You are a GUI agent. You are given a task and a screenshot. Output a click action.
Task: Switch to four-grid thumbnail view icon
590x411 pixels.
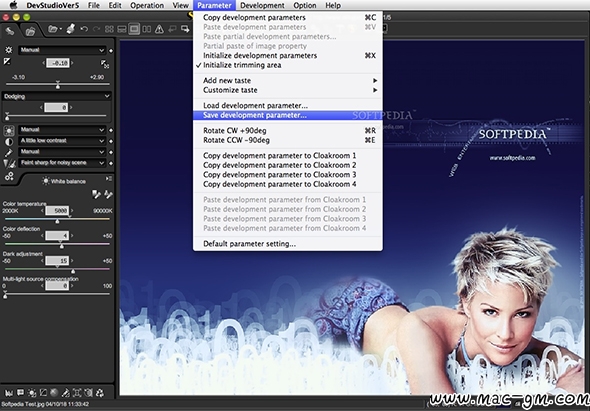pyautogui.click(x=109, y=29)
